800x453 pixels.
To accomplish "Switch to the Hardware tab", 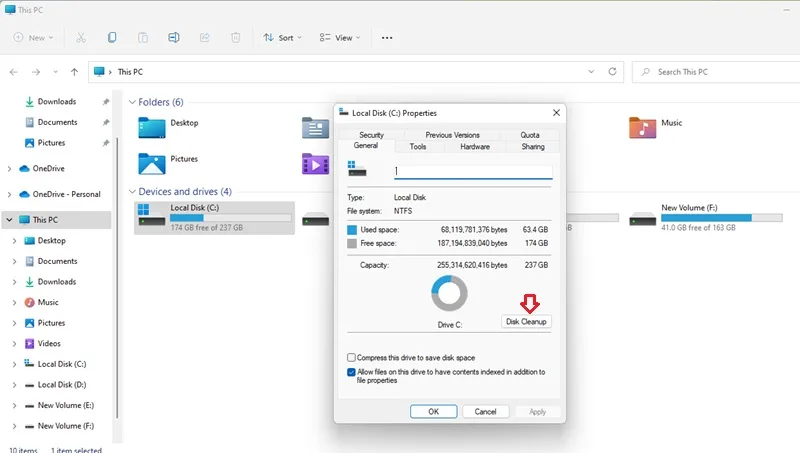I will click(474, 146).
